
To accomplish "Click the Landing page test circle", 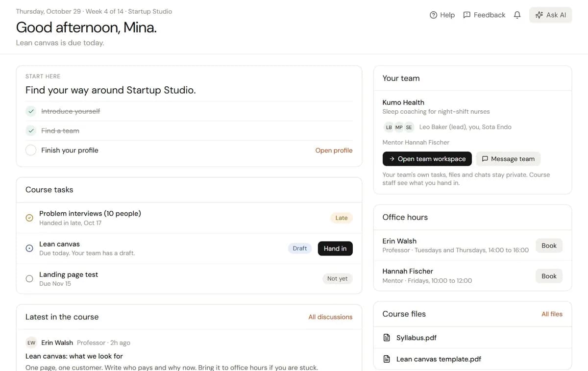I will 29,279.
